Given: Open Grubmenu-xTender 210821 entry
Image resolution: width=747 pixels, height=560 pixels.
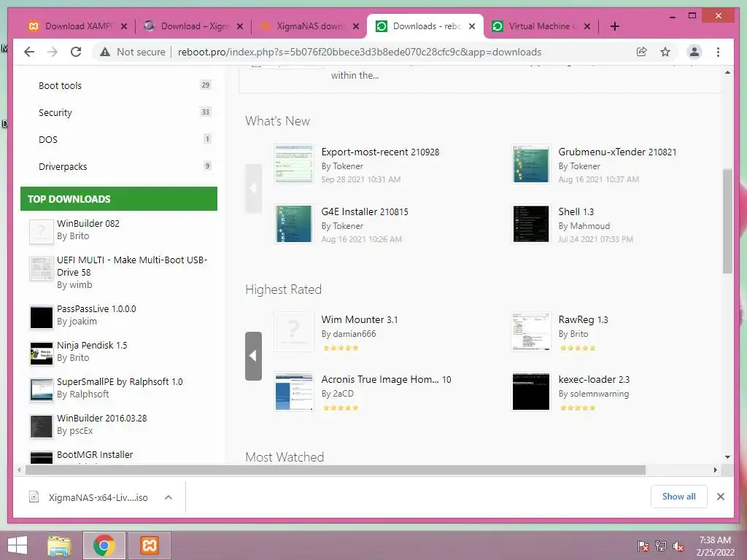Looking at the screenshot, I should pos(617,152).
